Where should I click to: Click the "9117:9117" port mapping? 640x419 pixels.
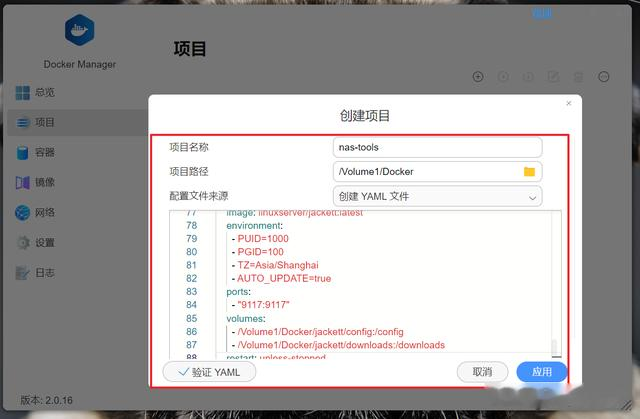pyautogui.click(x=263, y=305)
